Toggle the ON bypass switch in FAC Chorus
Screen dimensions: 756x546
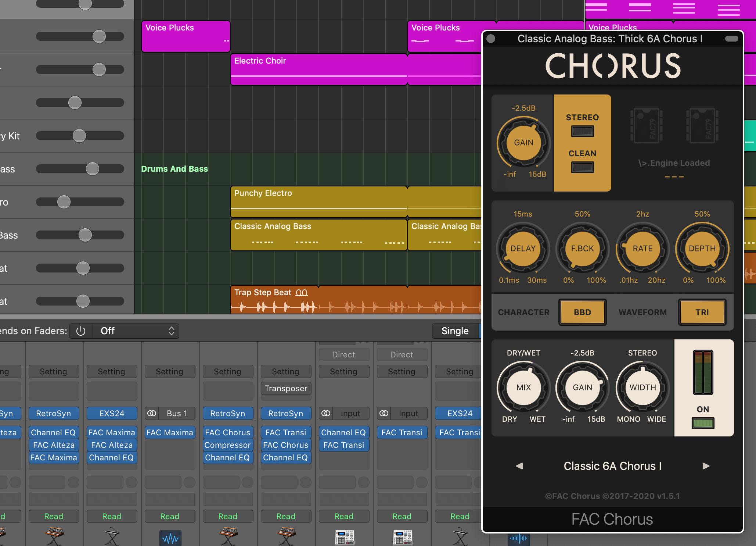(703, 423)
